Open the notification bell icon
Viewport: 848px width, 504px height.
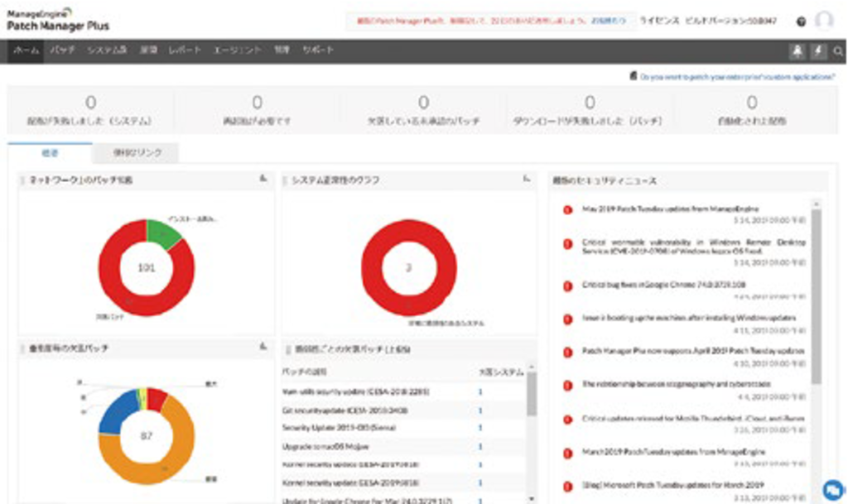click(x=797, y=50)
